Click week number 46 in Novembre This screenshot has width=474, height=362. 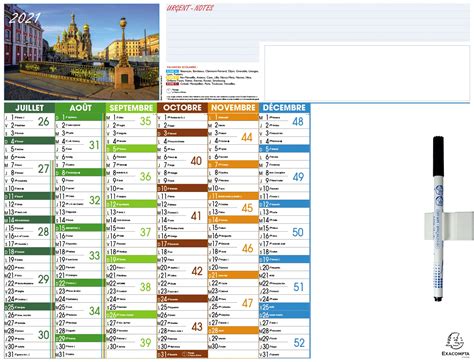(x=248, y=248)
